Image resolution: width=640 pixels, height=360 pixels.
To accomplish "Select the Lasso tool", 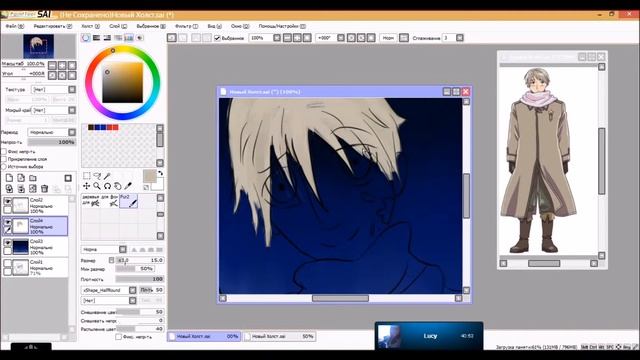I will pos(97,176).
